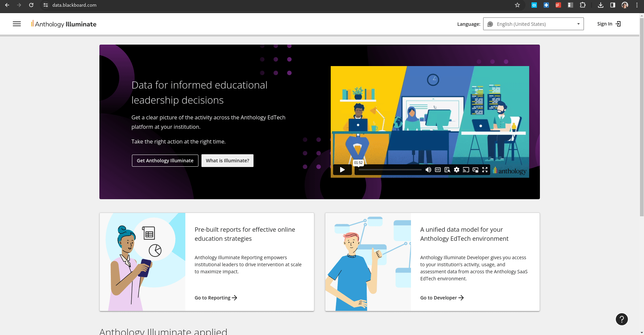Open the video transcript search icon
644x335 pixels.
447,170
